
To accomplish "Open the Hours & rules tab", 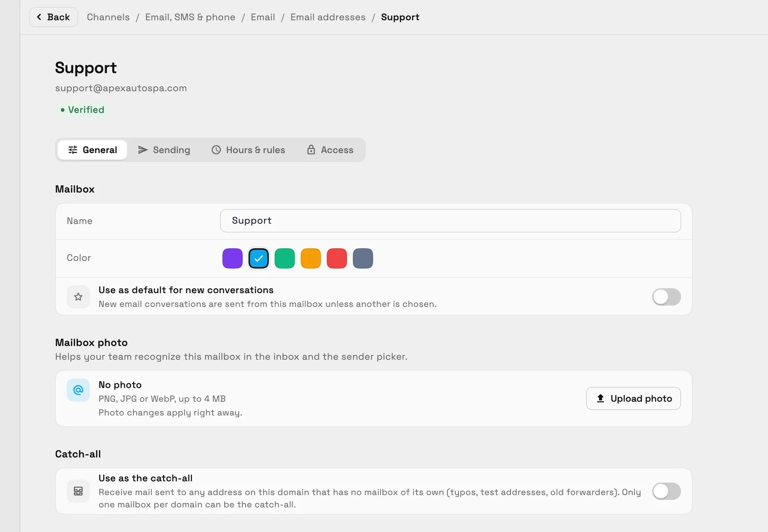I will click(x=248, y=150).
